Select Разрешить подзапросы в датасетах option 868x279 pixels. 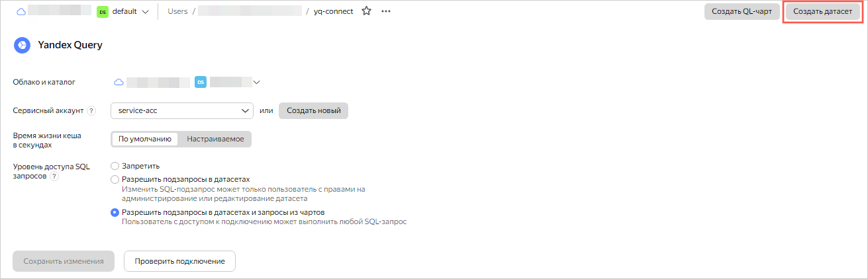click(x=115, y=179)
